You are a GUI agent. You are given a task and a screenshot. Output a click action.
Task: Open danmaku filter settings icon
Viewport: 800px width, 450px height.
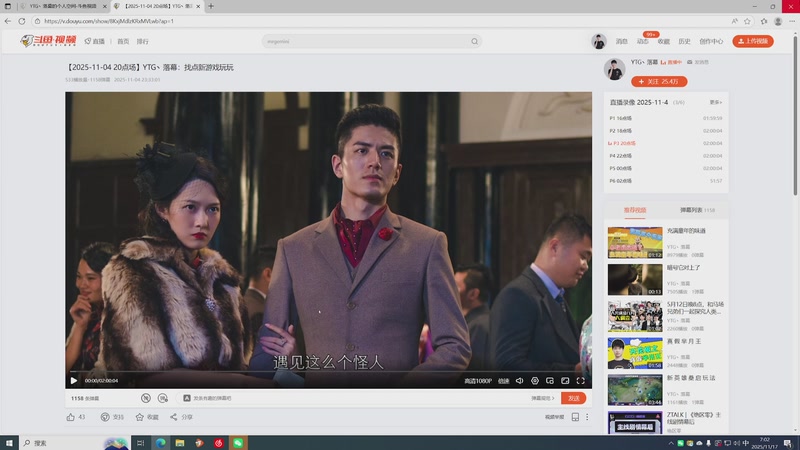coord(163,398)
